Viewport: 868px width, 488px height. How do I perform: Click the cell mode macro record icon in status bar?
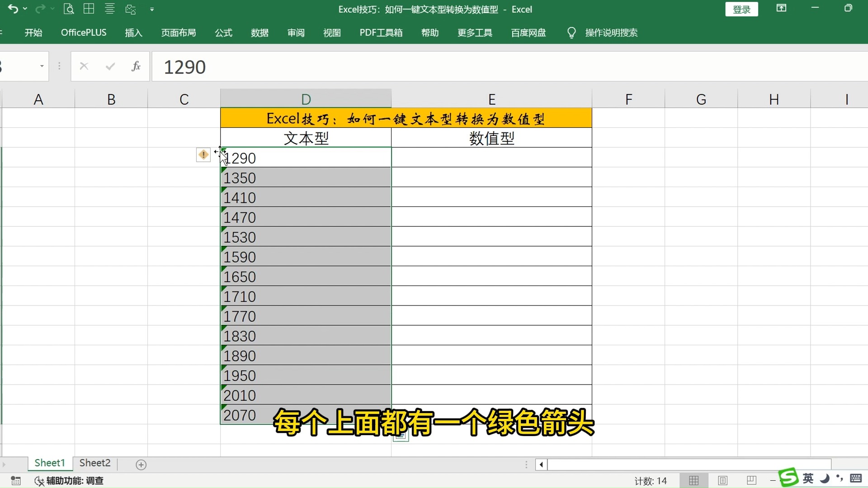pyautogui.click(x=16, y=481)
